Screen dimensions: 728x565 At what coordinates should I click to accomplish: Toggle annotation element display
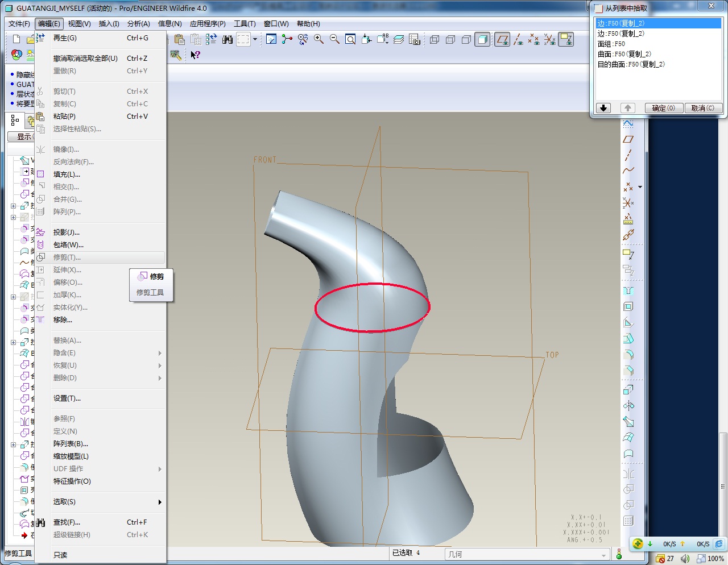(x=566, y=39)
